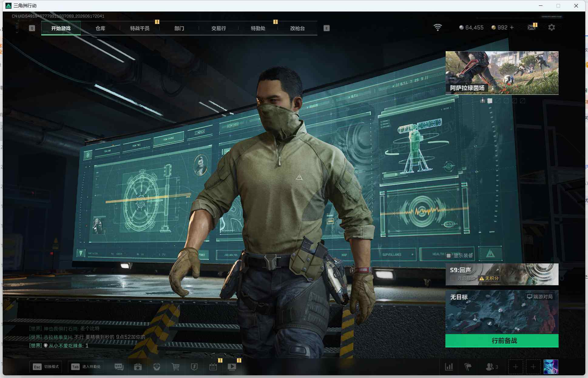The height and width of the screenshot is (378, 588).
Task: Open the flag icon in bottom bar
Action: tap(468, 367)
